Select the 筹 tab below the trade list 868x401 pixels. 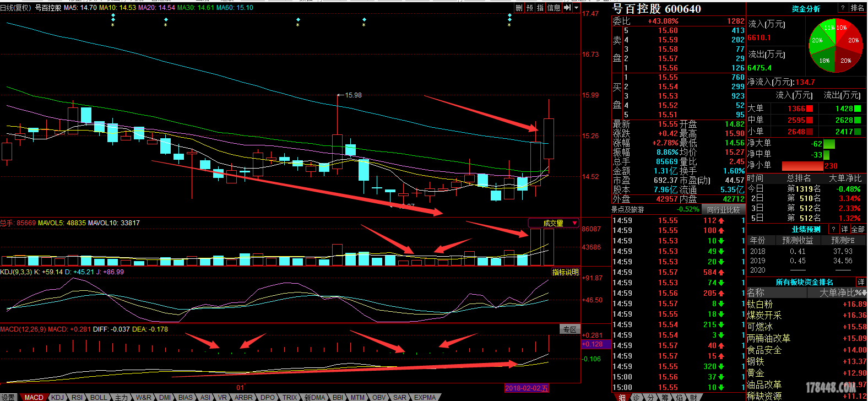tap(665, 397)
